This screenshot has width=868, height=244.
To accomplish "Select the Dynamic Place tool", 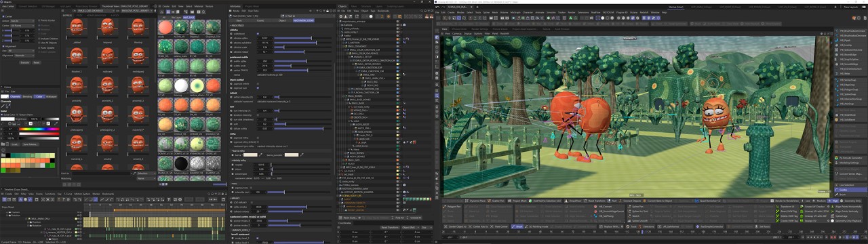I will pos(475,201).
